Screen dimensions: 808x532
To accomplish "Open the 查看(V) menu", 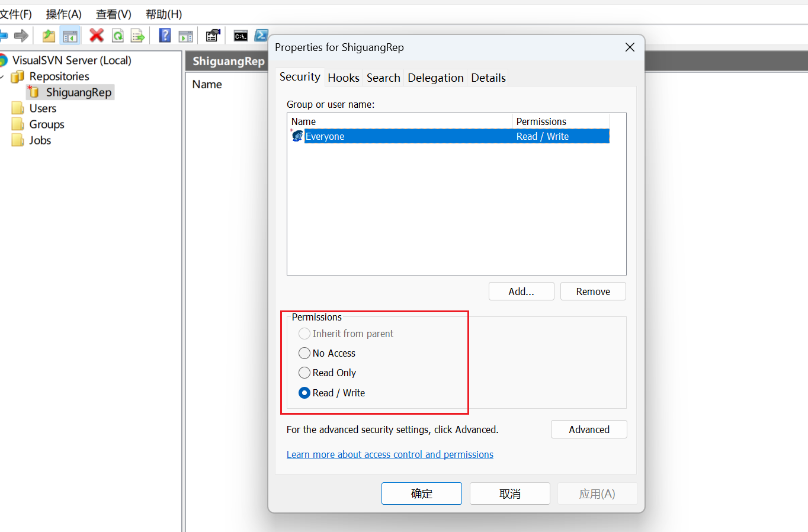I will [x=114, y=14].
